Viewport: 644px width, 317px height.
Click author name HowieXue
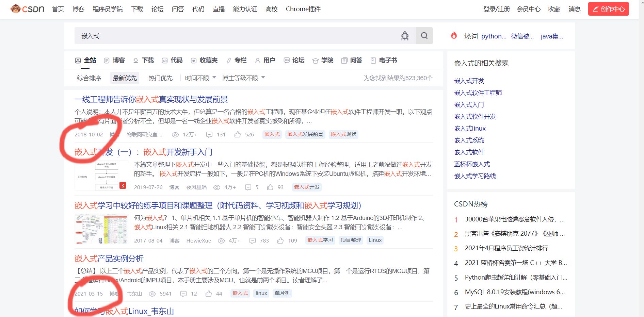pyautogui.click(x=199, y=241)
